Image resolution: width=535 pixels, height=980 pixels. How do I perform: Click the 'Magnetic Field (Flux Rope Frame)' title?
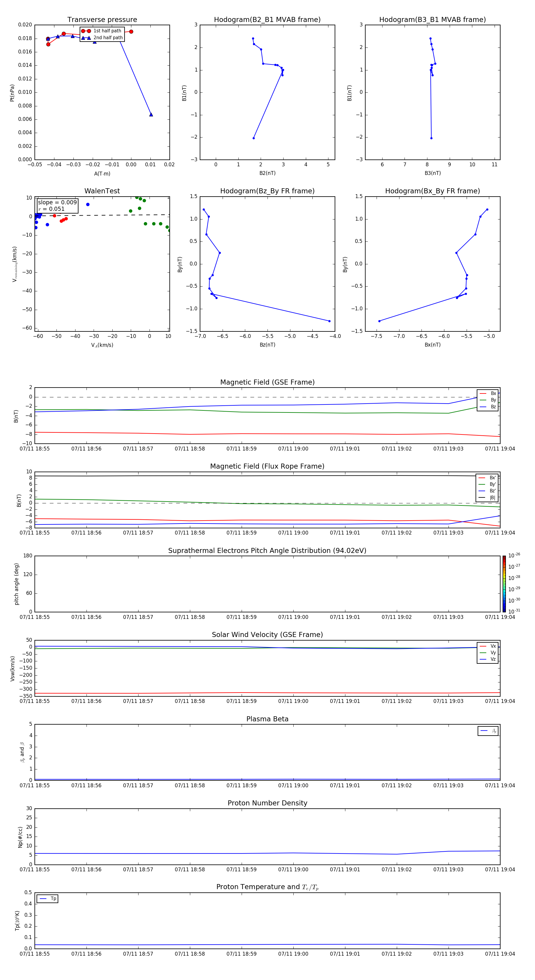(x=267, y=467)
